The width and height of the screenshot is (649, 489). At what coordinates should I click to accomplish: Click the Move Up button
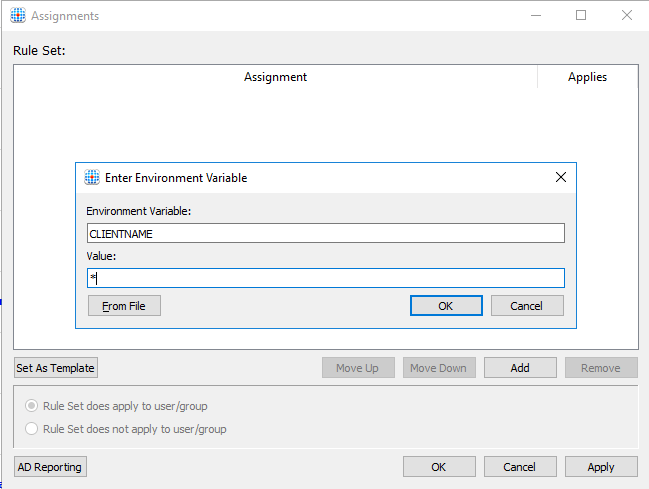click(357, 368)
